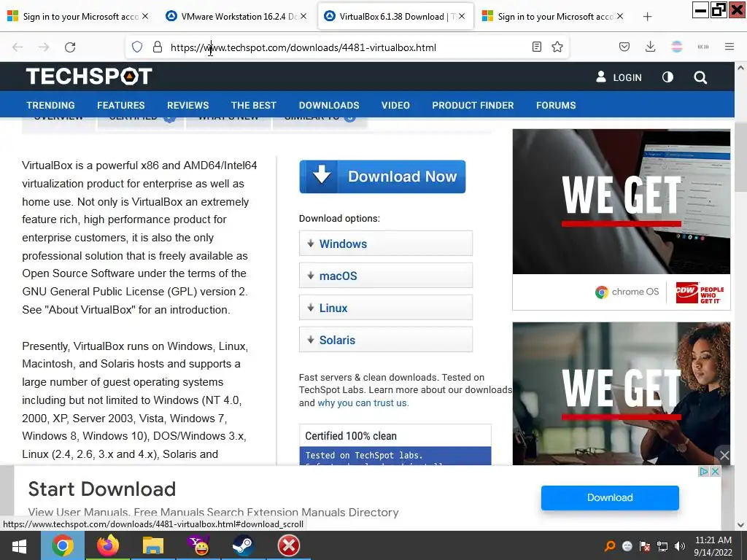This screenshot has height=560, width=747.
Task: Click the network tray icon
Action: tap(662, 546)
